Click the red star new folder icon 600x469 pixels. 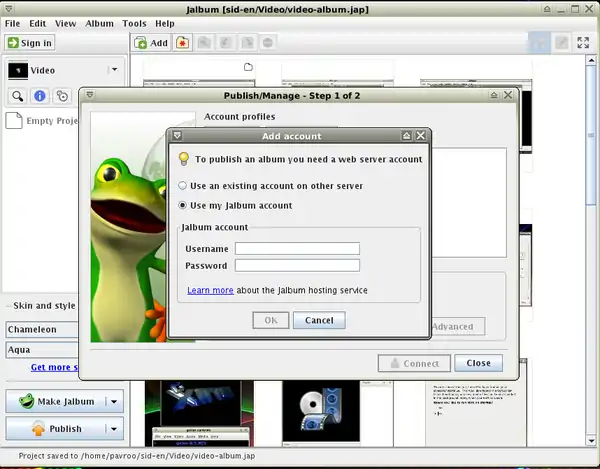tap(182, 43)
